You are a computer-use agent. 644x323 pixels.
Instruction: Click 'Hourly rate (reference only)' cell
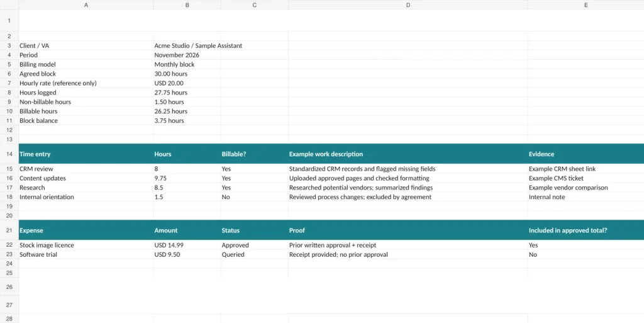pyautogui.click(x=86, y=83)
